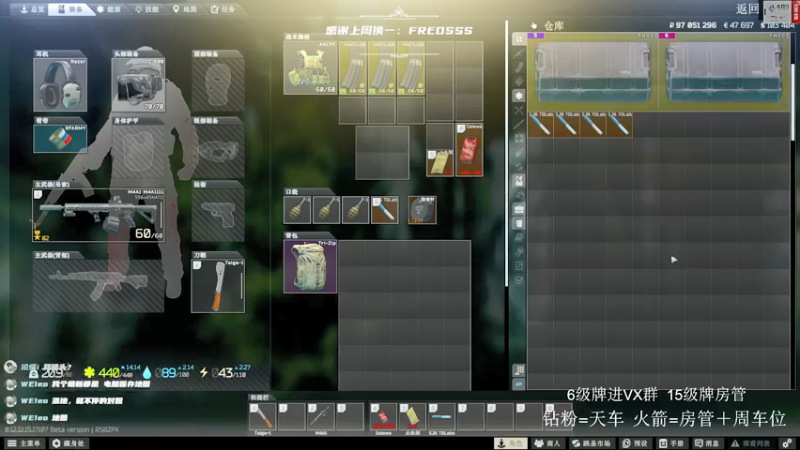
Task: Select the fourth SJ6 TGLabs stim in stash
Action: (x=620, y=124)
